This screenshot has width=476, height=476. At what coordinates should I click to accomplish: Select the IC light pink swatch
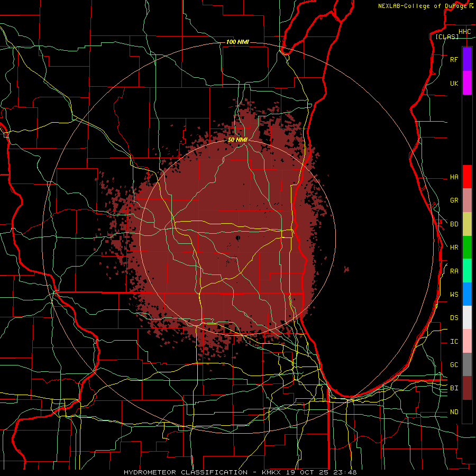click(467, 341)
